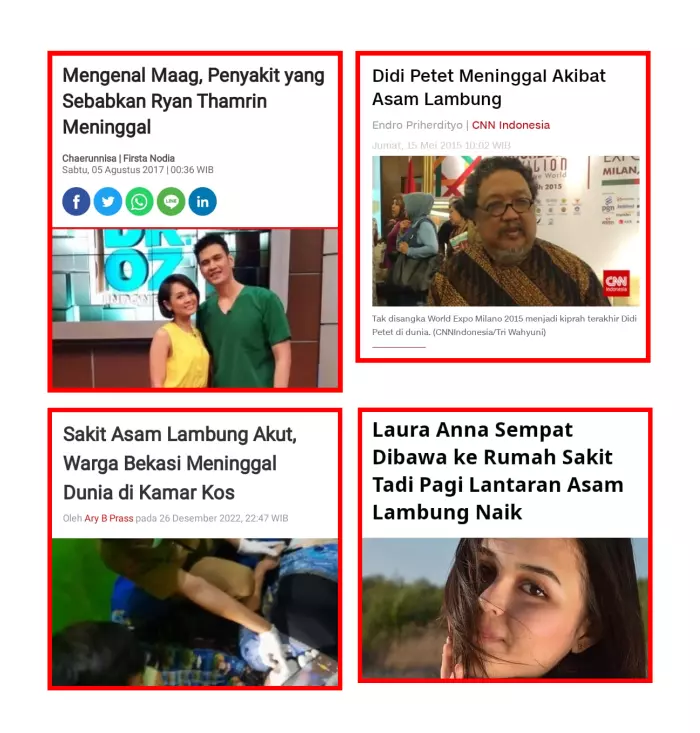Viewport: 700px width, 733px height.
Task: Open author link 'Ary B Prass'
Action: tap(108, 518)
